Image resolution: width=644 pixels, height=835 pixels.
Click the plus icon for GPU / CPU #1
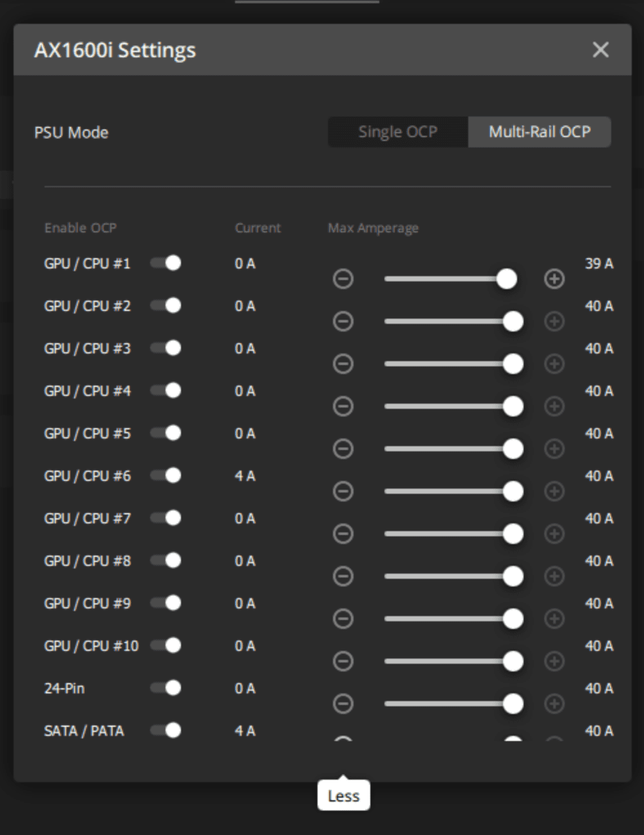(x=554, y=279)
